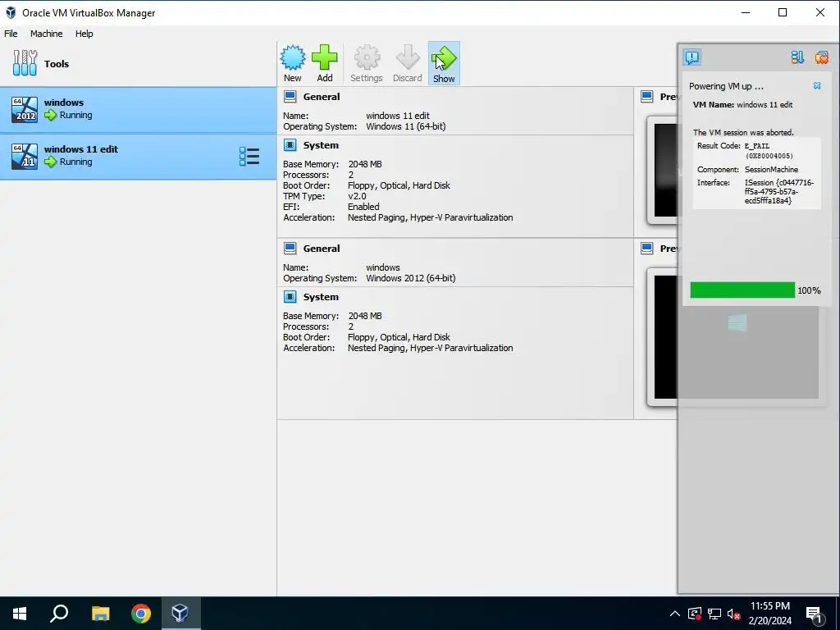
Task: Open the Tools wrench and screwdriver icon
Action: point(25,63)
